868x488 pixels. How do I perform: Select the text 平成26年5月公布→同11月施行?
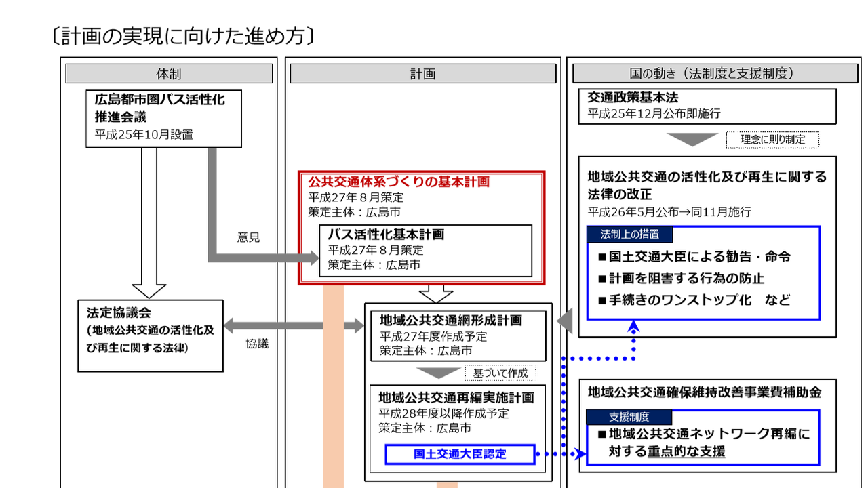669,211
